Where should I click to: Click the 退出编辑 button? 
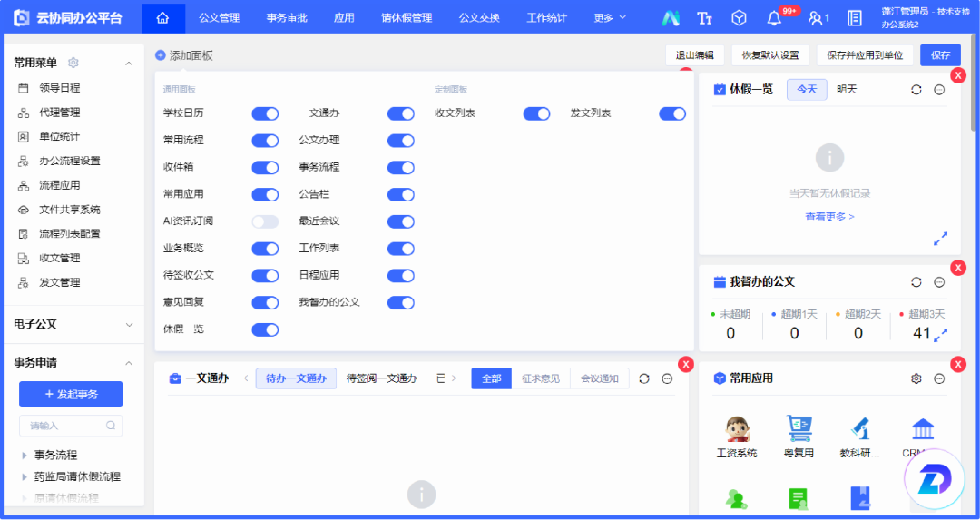694,55
